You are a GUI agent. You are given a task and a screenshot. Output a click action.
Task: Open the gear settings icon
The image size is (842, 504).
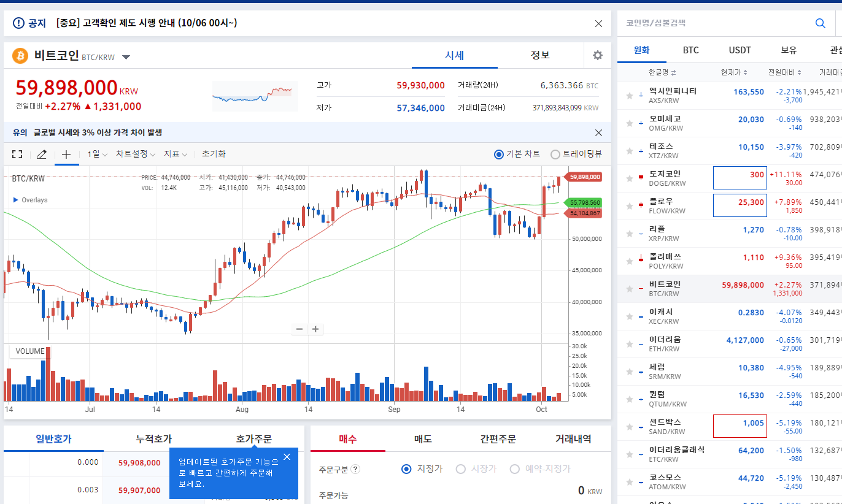[598, 55]
